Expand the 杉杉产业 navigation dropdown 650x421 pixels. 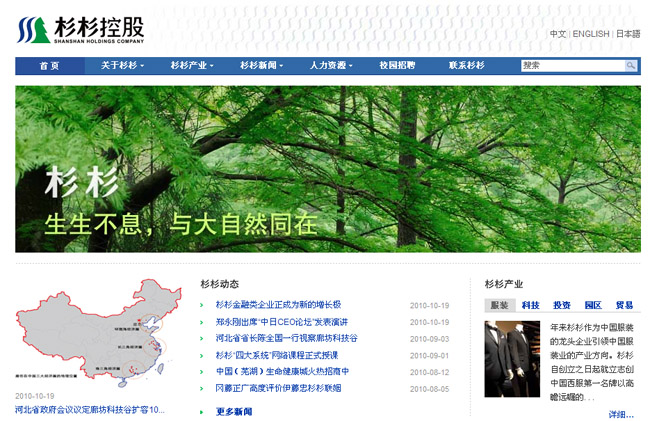click(192, 66)
